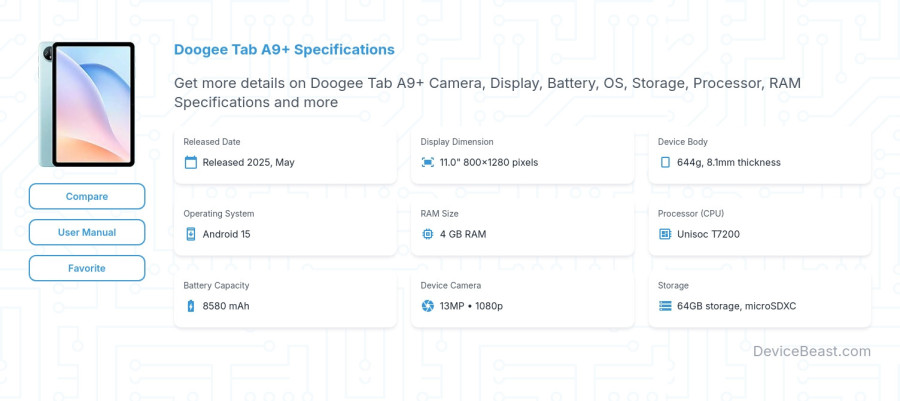Click the Operating System label
Screen dimensions: 900x401
click(219, 213)
